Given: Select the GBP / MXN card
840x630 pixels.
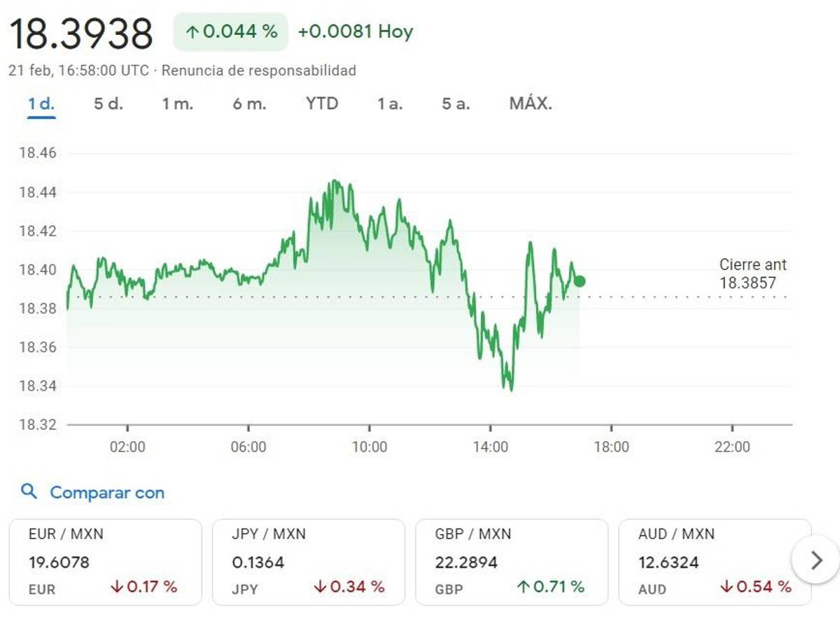Looking at the screenshot, I should point(512,560).
